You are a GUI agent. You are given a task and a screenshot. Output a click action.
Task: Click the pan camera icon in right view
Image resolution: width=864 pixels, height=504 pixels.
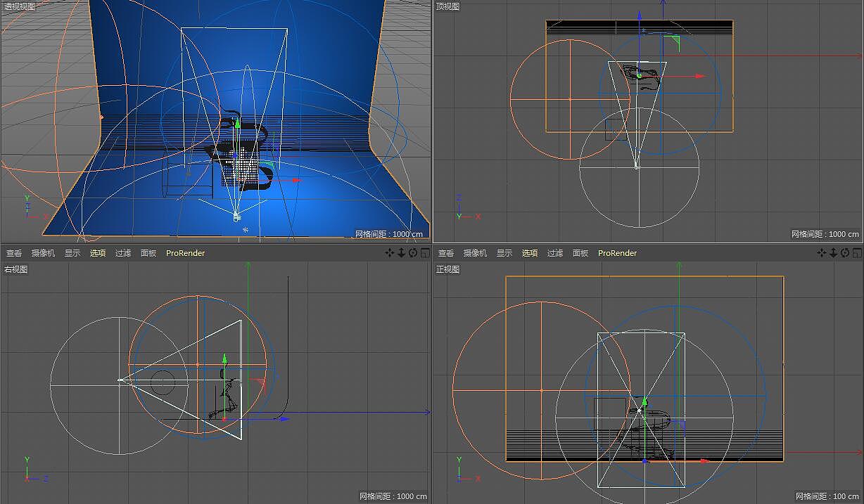coord(390,253)
